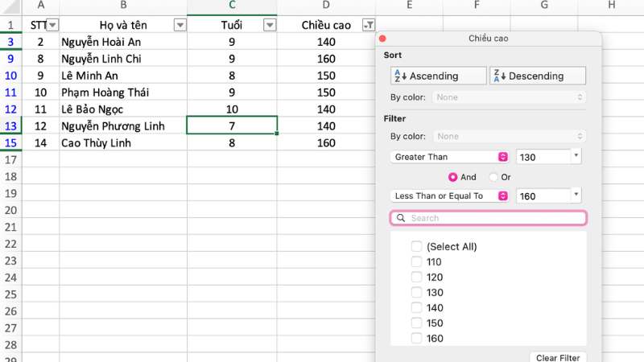Screen dimensions: 644x362
Task: Click Chiều cao cell of Lê Minh An
Action: [x=326, y=76]
